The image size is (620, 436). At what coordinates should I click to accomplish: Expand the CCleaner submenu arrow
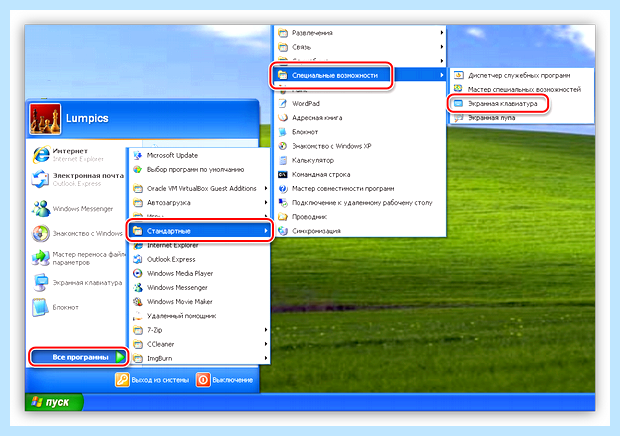click(266, 344)
